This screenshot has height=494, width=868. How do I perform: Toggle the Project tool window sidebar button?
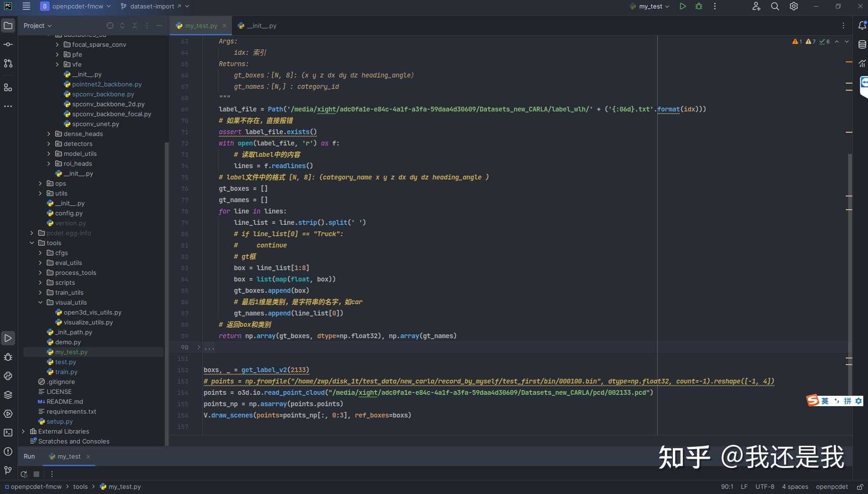click(x=8, y=26)
